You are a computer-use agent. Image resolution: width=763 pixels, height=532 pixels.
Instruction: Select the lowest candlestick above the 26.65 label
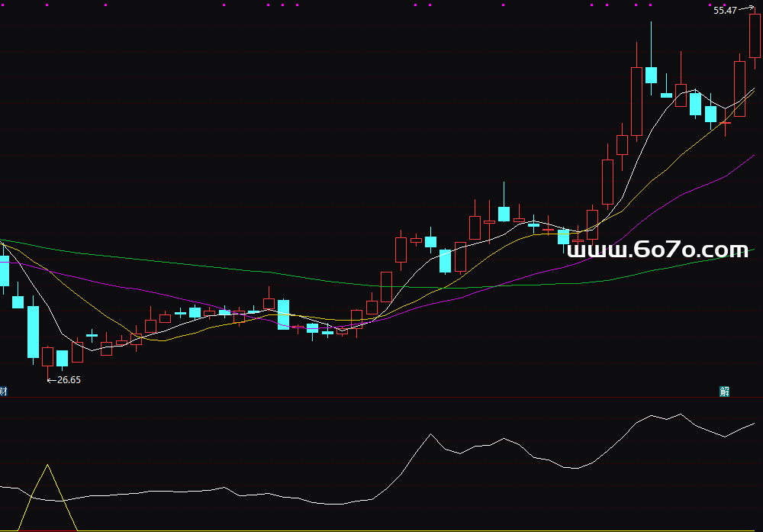coord(48,356)
